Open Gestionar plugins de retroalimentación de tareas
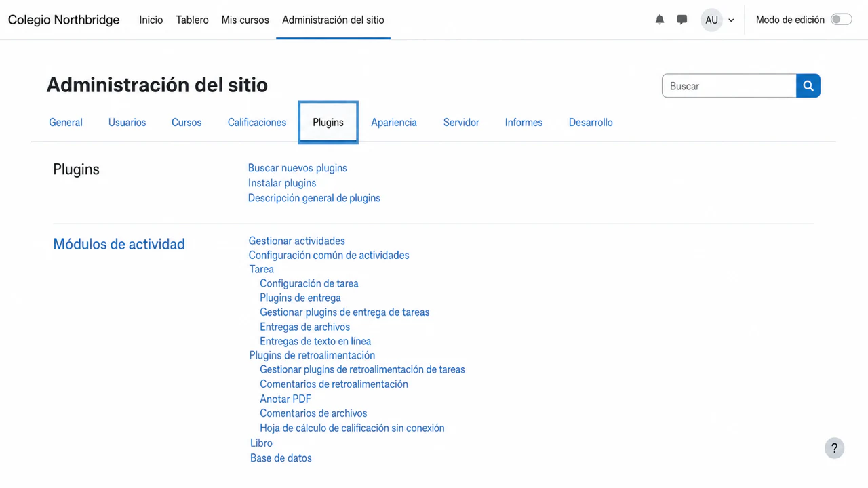 pos(363,369)
